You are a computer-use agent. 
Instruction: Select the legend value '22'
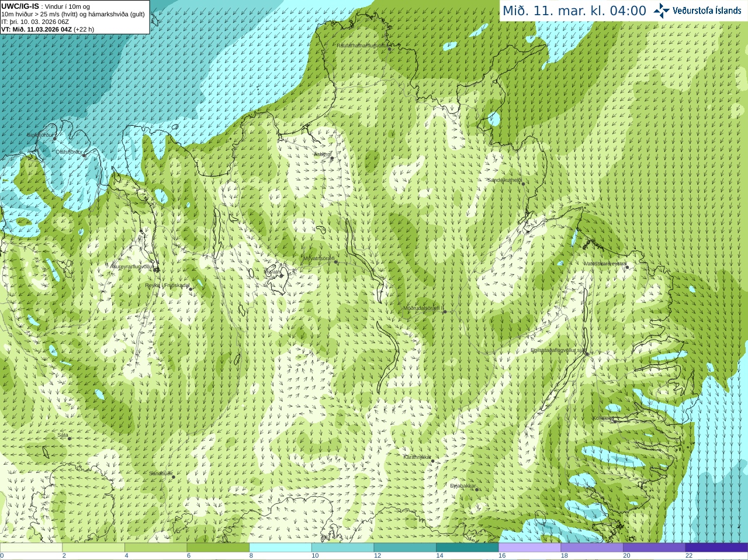(689, 556)
